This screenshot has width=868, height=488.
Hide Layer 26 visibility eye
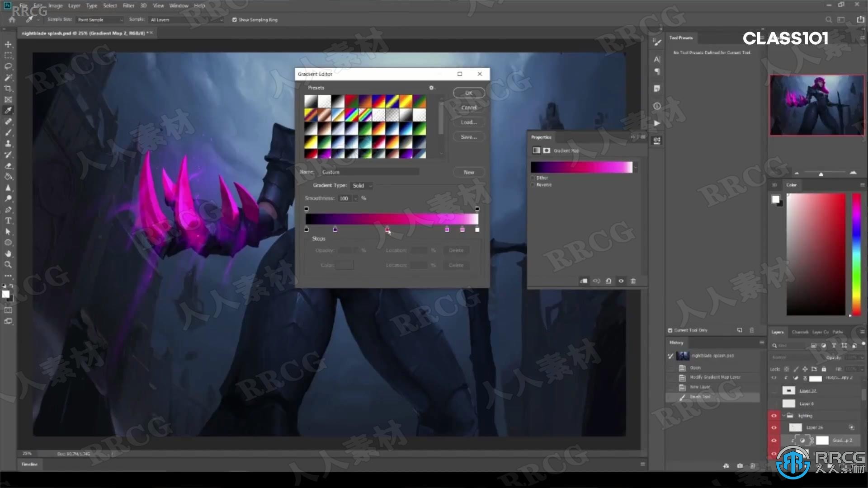click(774, 427)
